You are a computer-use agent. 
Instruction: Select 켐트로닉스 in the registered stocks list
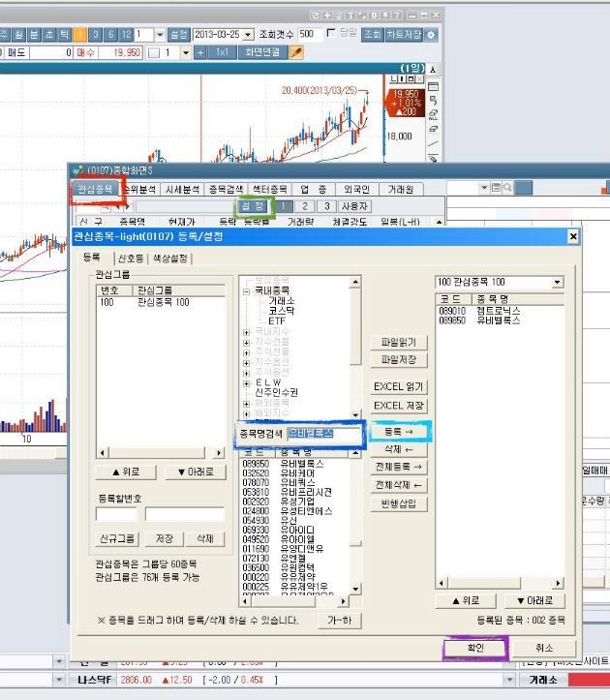(x=499, y=311)
